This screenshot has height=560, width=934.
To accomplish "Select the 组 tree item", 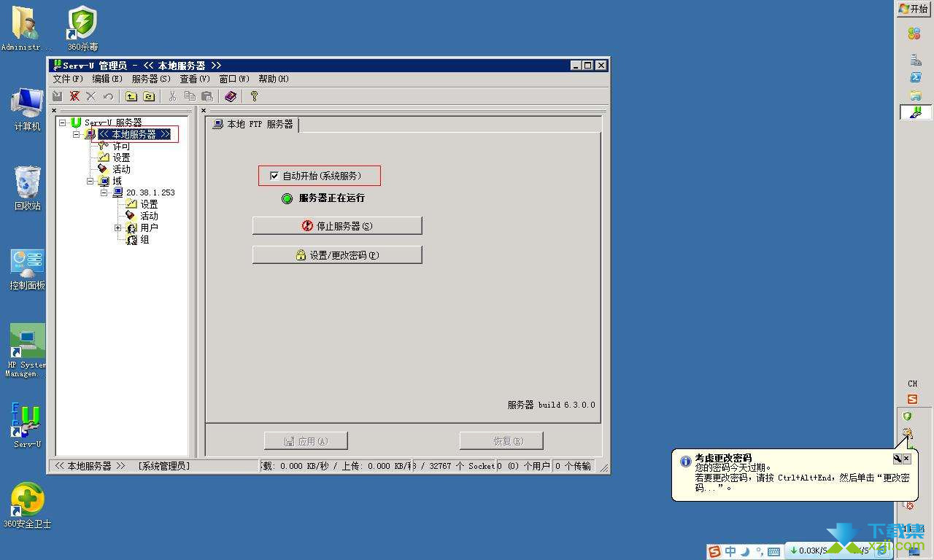I will (144, 239).
